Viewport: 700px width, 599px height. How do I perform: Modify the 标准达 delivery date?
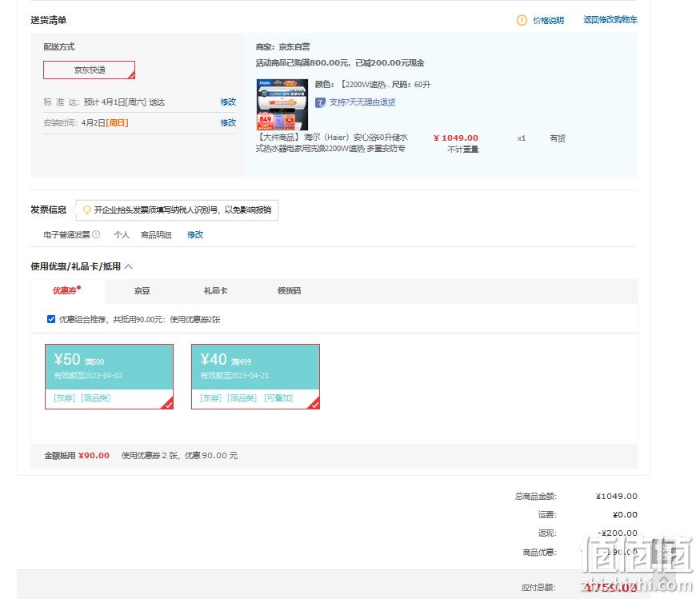228,102
